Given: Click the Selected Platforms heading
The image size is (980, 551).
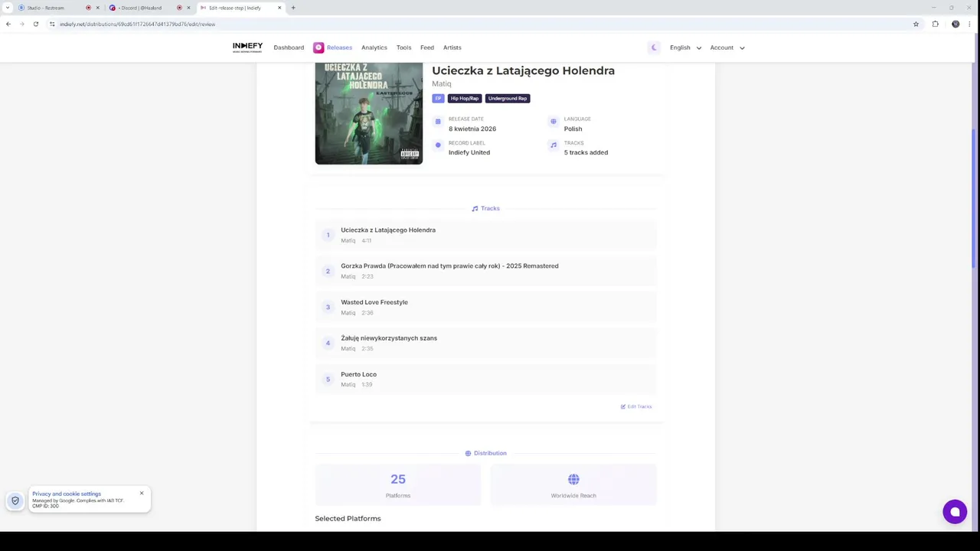Looking at the screenshot, I should click(348, 518).
